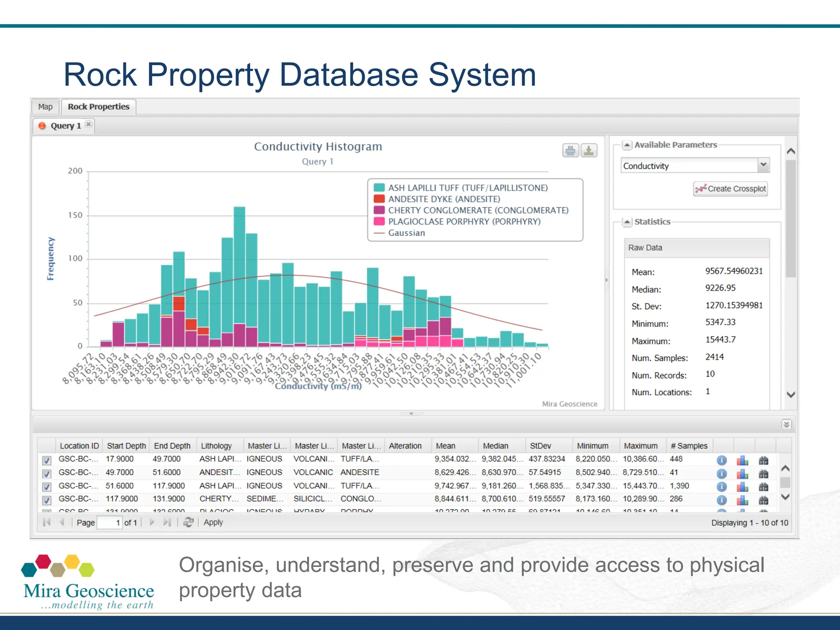Close the Query 1 tab

coord(89,124)
